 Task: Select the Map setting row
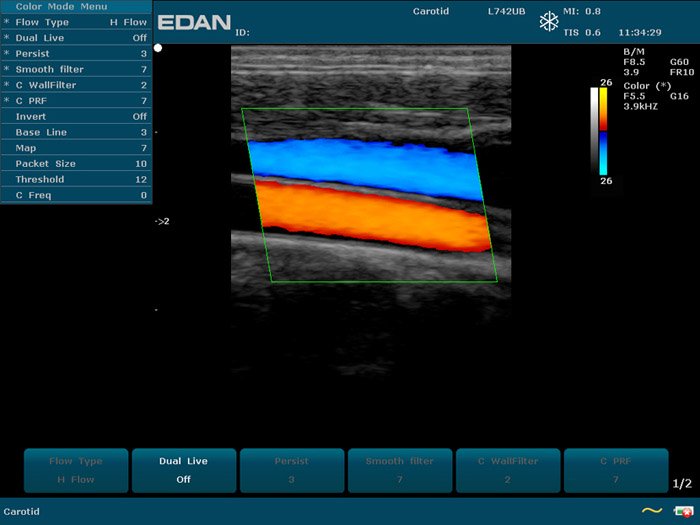pyautogui.click(x=76, y=148)
